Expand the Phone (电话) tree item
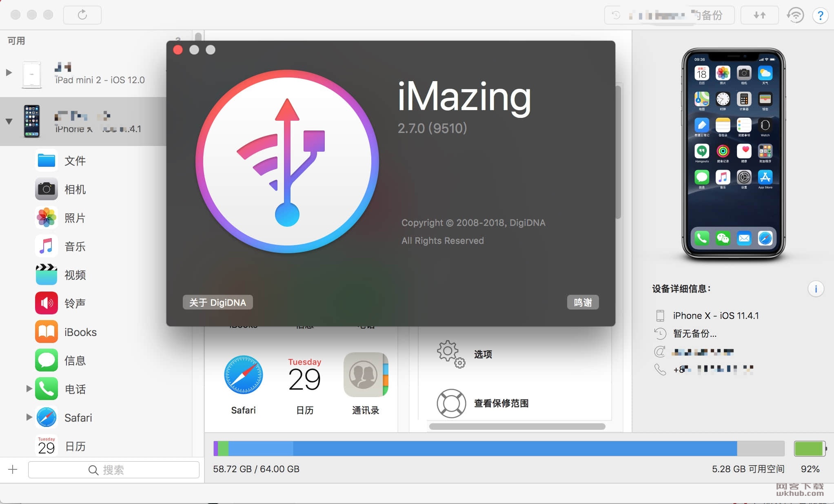The image size is (834, 504). [29, 389]
